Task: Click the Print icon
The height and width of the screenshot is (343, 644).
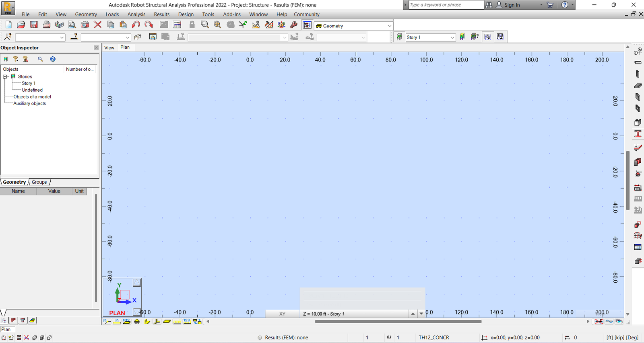Action: pyautogui.click(x=47, y=25)
